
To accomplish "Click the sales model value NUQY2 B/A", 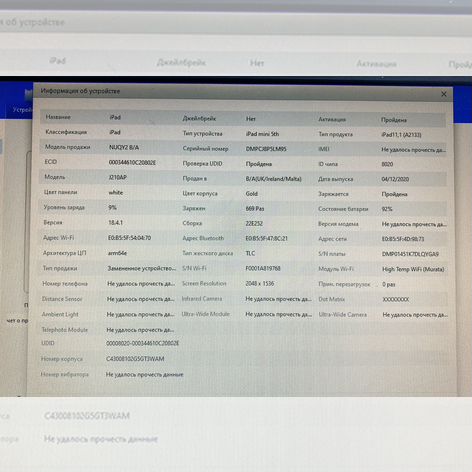I will coord(124,147).
